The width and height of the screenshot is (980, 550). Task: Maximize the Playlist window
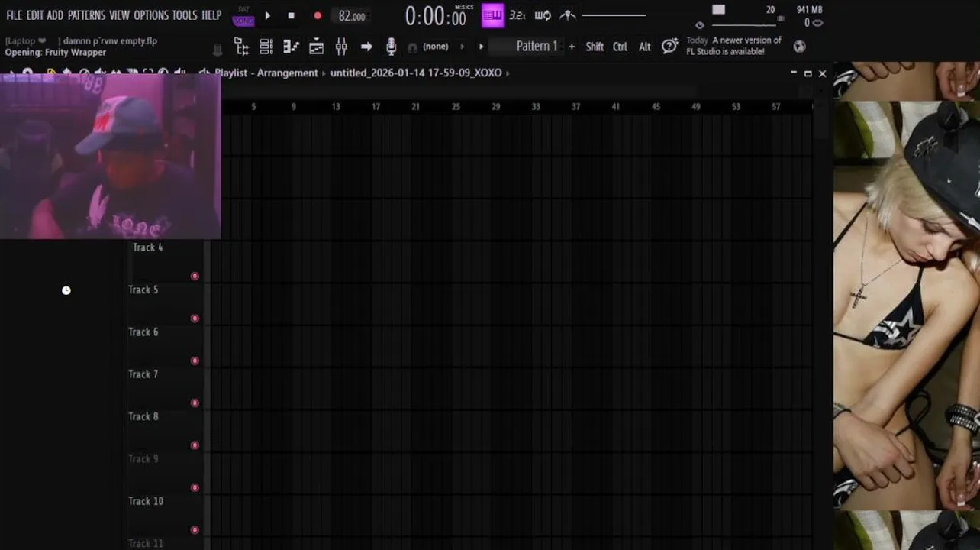tap(808, 73)
